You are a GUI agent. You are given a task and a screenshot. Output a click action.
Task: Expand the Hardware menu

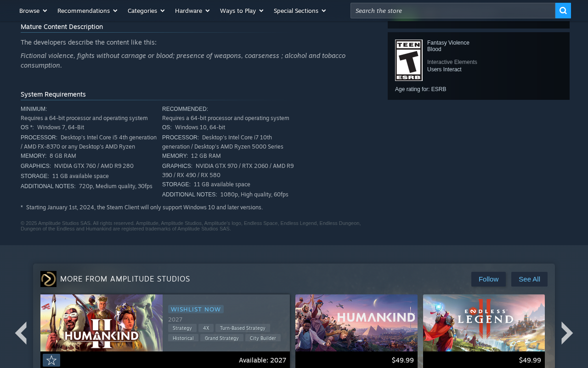point(192,11)
